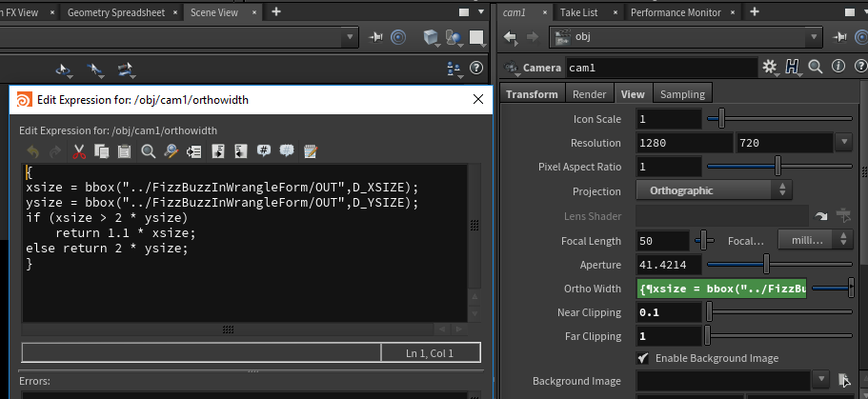Screen dimensions: 868x399
Task: Click the Aperture slider handle
Action: tap(766, 265)
